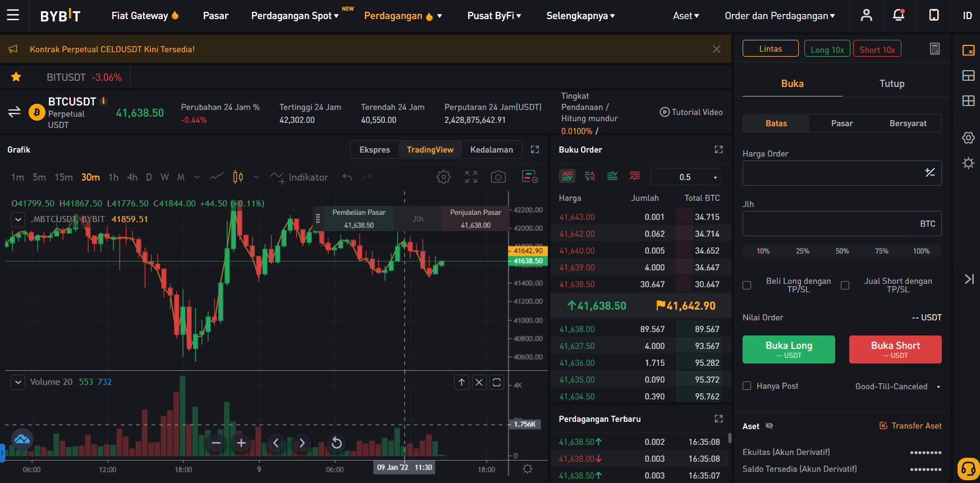Image resolution: width=980 pixels, height=483 pixels.
Task: Add BTCUSDT to favorites star
Action: pyautogui.click(x=16, y=77)
